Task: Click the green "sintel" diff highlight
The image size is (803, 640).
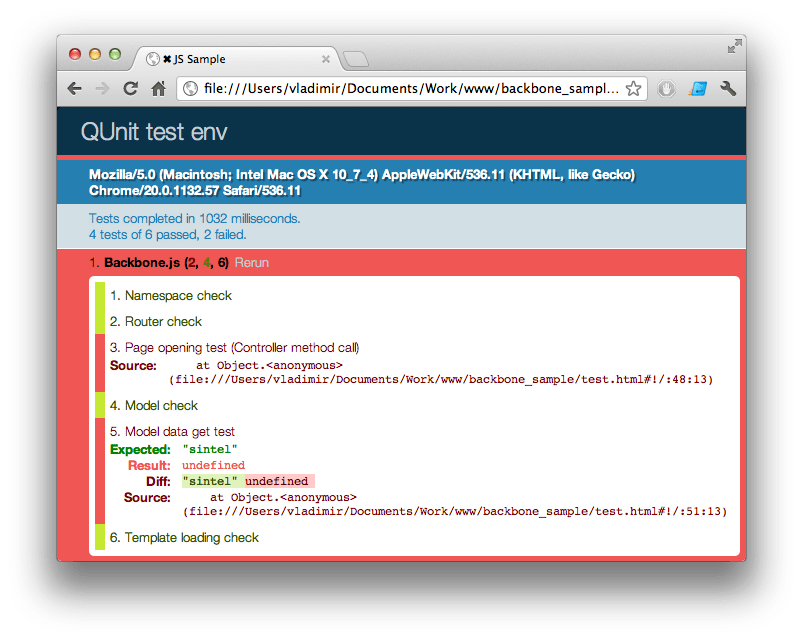Action: (x=212, y=481)
